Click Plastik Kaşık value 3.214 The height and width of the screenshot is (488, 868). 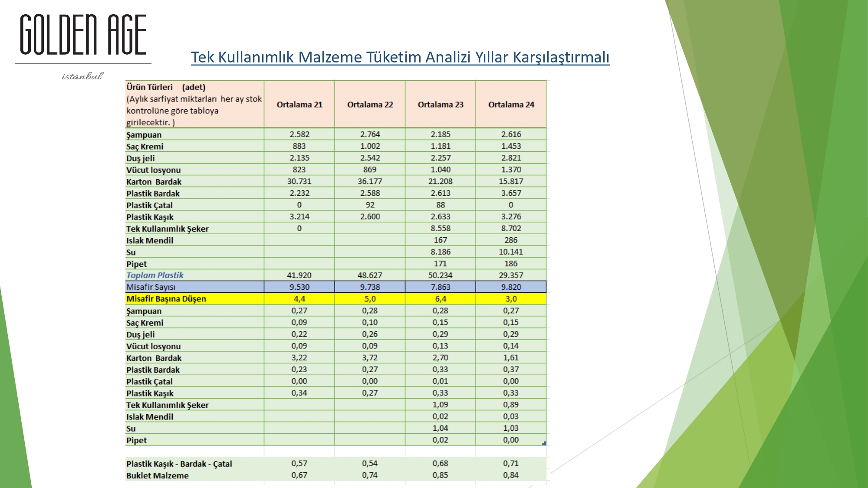(299, 216)
